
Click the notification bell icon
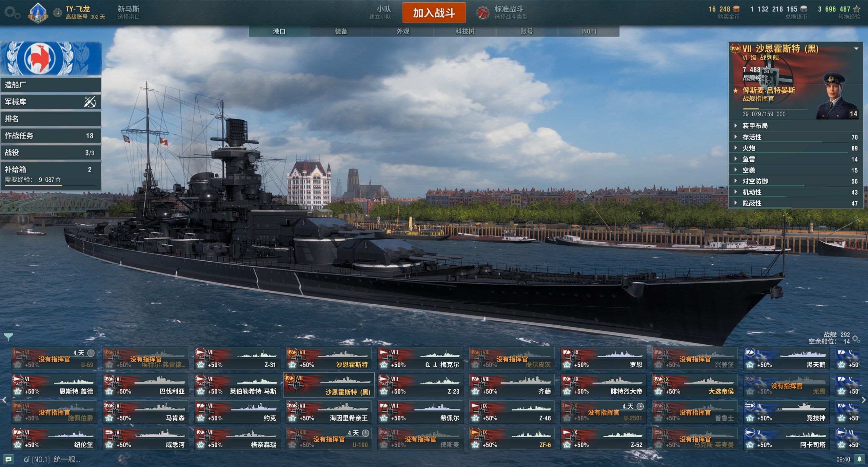(x=859, y=459)
